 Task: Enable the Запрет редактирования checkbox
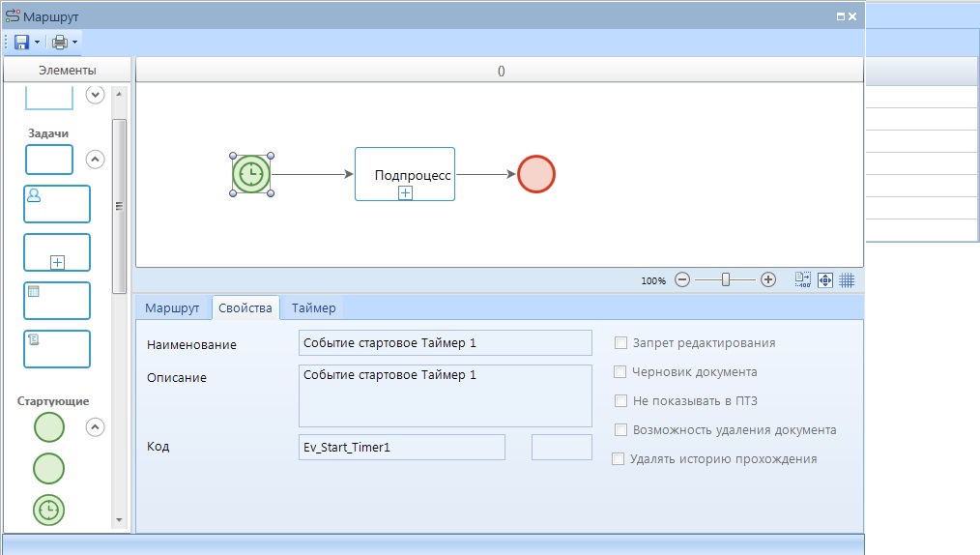621,343
